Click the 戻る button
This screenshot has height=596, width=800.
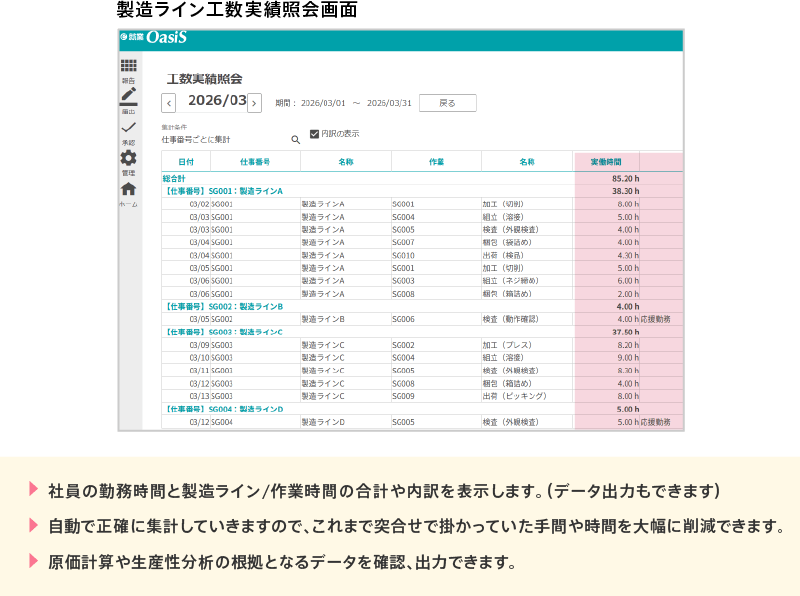coord(447,103)
